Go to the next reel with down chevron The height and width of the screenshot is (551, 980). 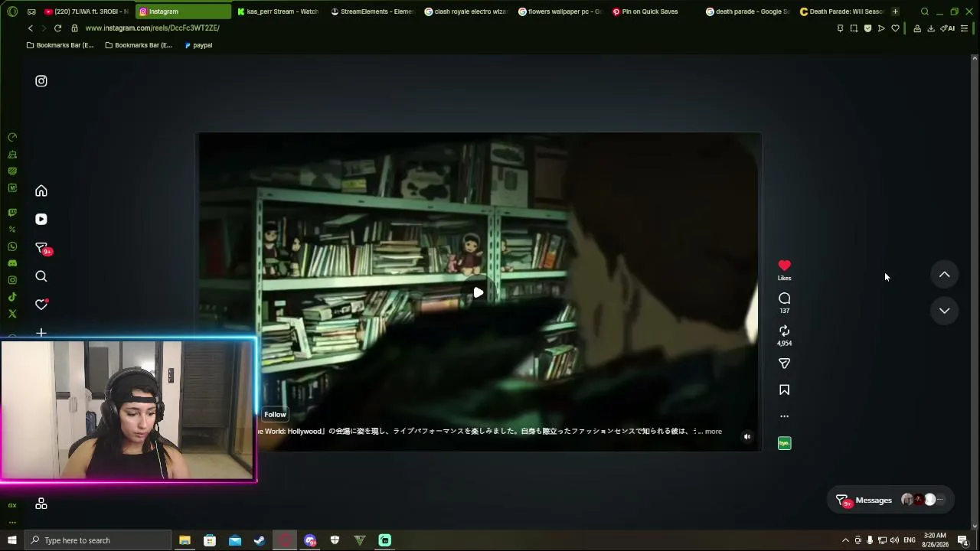[x=944, y=311]
